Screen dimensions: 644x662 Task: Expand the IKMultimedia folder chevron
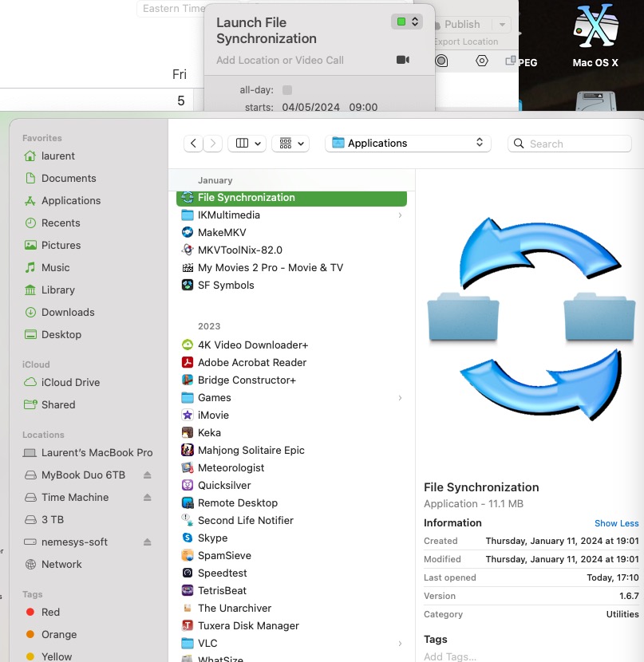400,215
